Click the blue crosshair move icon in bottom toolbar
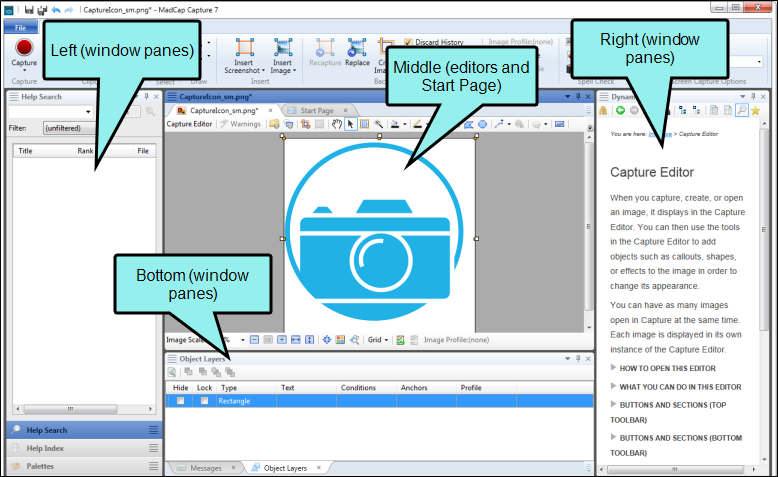 pyautogui.click(x=326, y=340)
